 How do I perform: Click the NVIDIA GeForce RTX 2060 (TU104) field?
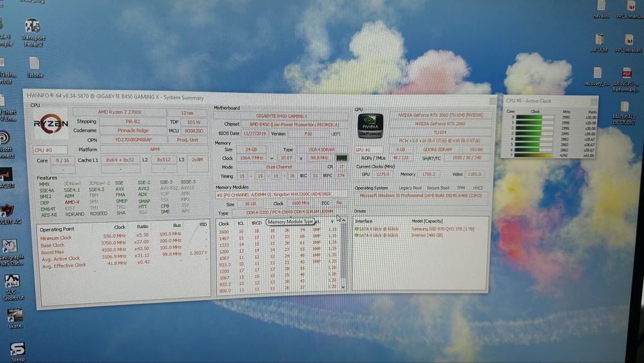(439, 115)
